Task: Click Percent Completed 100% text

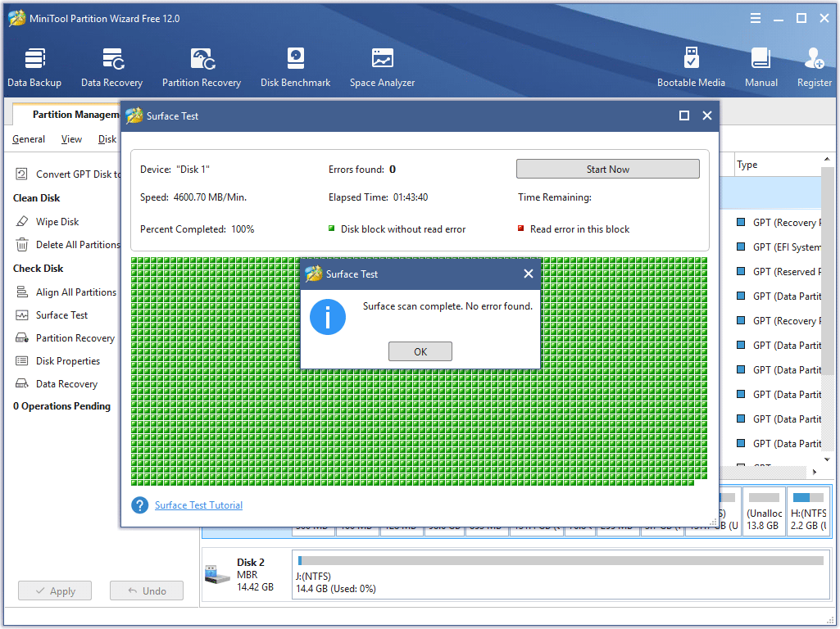Action: click(198, 229)
